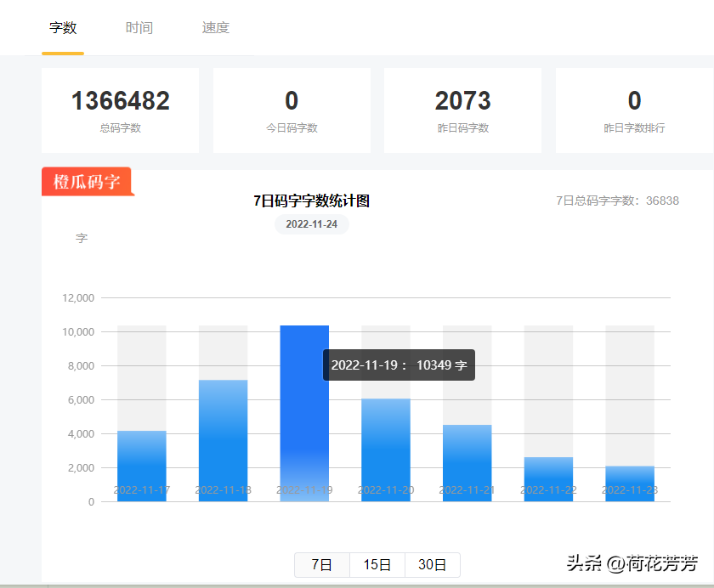This screenshot has height=588, width=714.
Task: Click the 2022-11-21 bar
Action: [467, 462]
